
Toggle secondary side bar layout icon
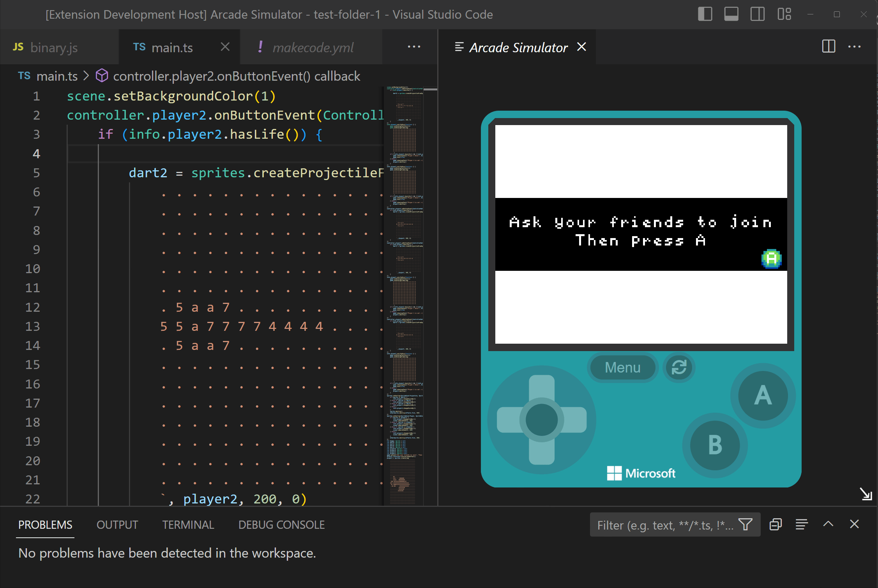pyautogui.click(x=758, y=14)
